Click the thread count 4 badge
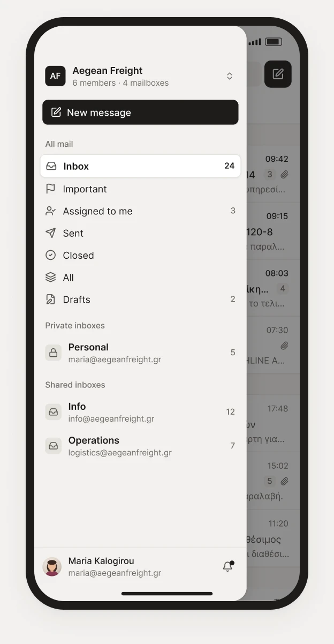 283,289
